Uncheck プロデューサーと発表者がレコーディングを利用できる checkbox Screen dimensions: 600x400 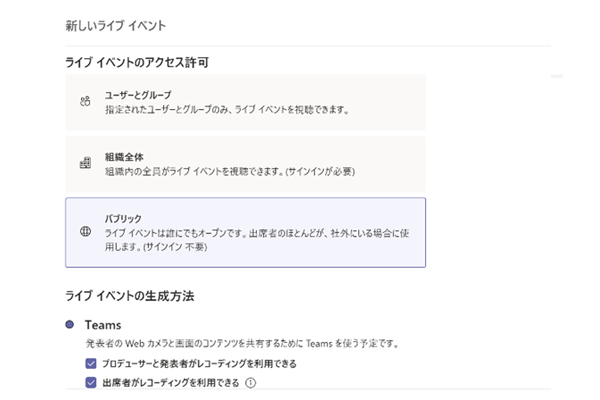(91, 363)
